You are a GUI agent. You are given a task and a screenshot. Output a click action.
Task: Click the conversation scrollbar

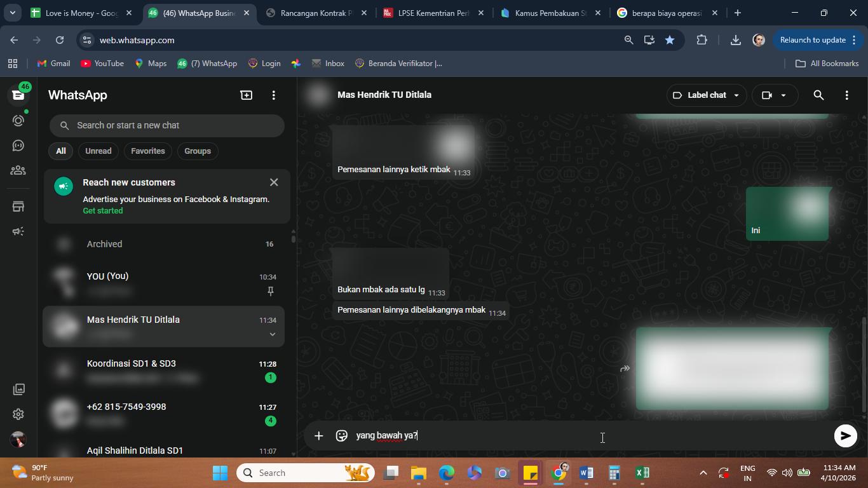864,365
